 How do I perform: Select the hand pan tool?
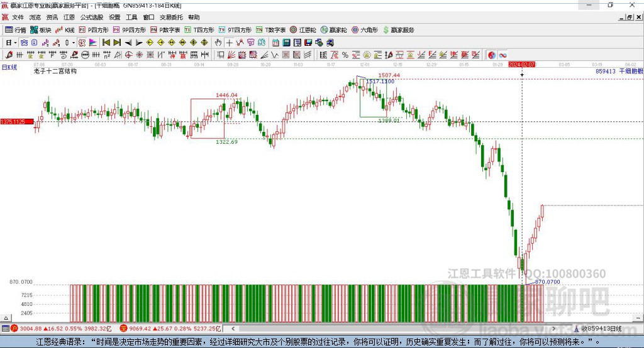click(x=218, y=43)
